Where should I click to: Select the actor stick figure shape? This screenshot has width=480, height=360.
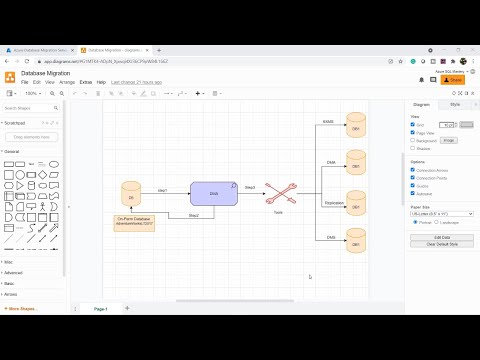tap(42, 207)
